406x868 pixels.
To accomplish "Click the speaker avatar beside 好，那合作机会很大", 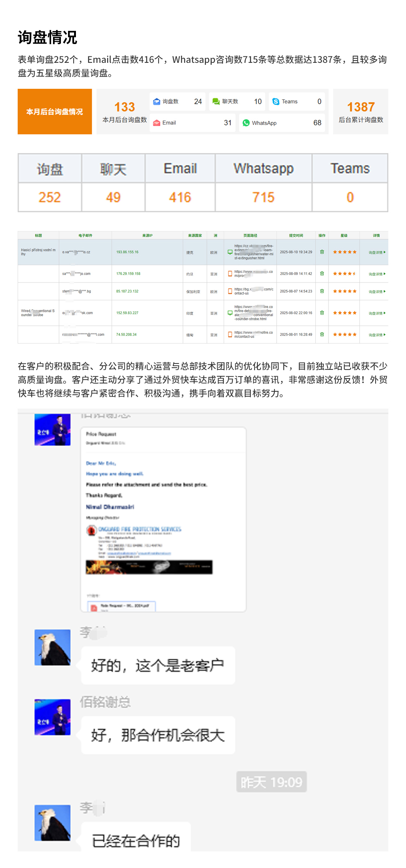I will (53, 717).
